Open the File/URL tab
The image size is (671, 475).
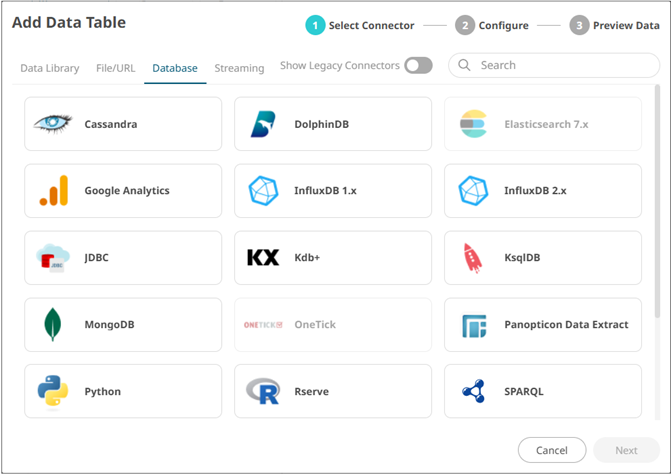pos(116,68)
